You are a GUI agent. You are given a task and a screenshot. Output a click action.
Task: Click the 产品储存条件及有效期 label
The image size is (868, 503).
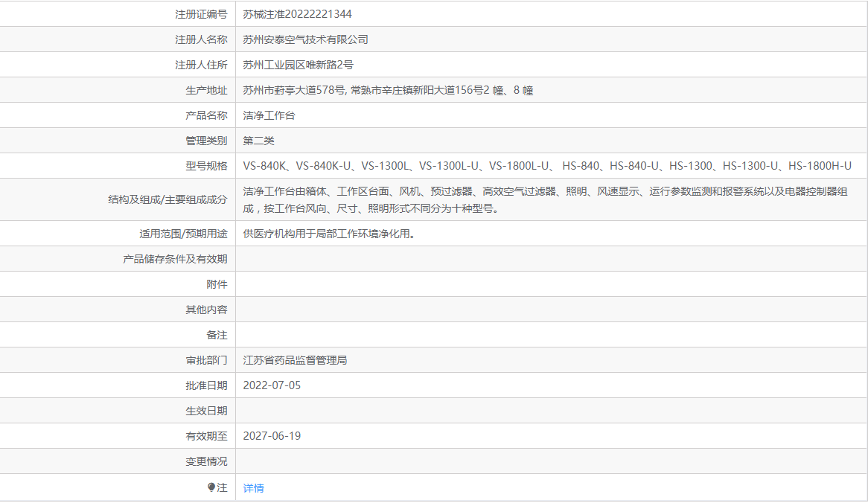click(x=176, y=260)
